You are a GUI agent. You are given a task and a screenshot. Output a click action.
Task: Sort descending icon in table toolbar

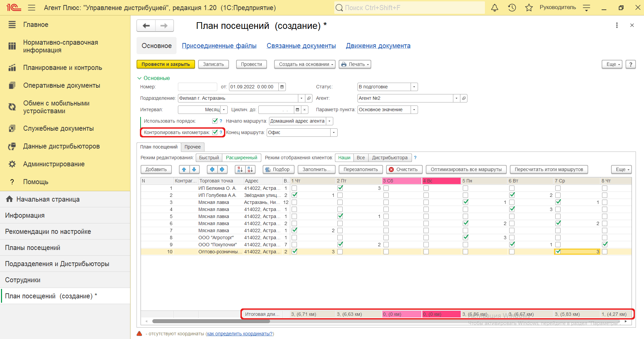(x=250, y=169)
